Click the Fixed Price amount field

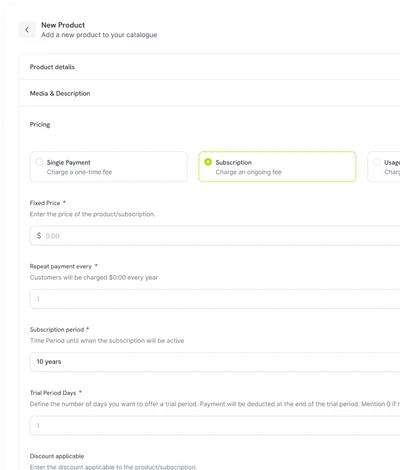pos(215,236)
